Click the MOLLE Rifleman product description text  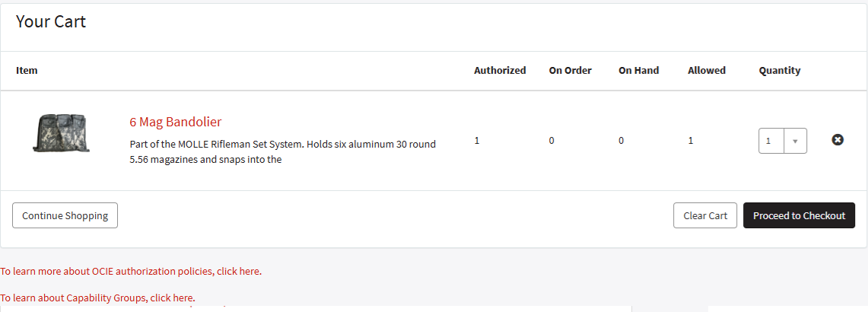[x=282, y=151]
